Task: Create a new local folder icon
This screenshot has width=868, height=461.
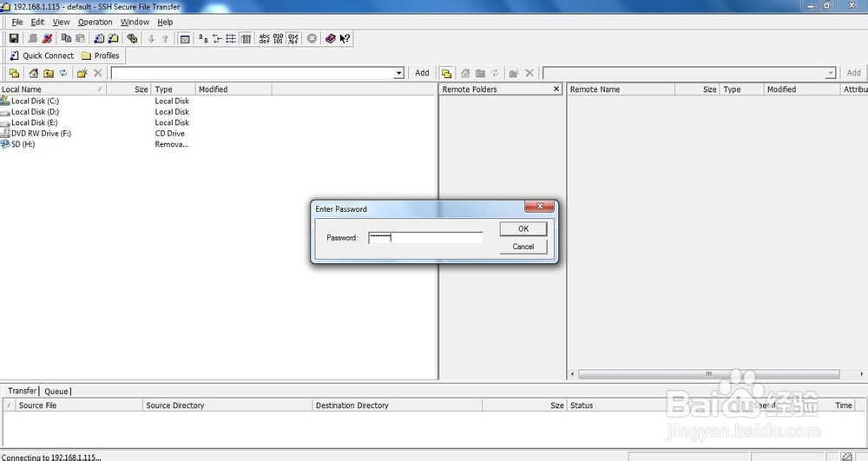Action: (82, 73)
